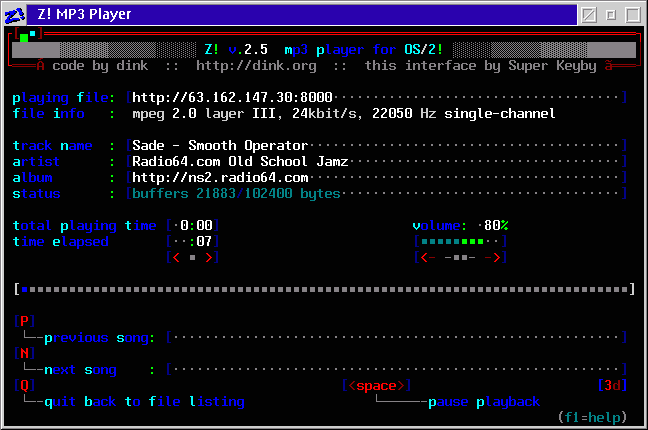648x430 pixels.
Task: Click the (f1=help) hint
Action: click(x=592, y=417)
